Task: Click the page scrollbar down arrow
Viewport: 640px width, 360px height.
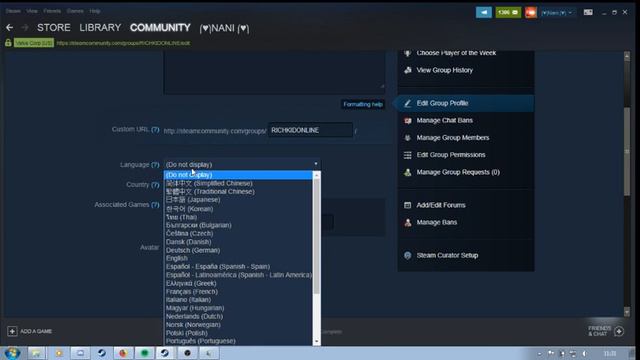Action: [x=627, y=313]
